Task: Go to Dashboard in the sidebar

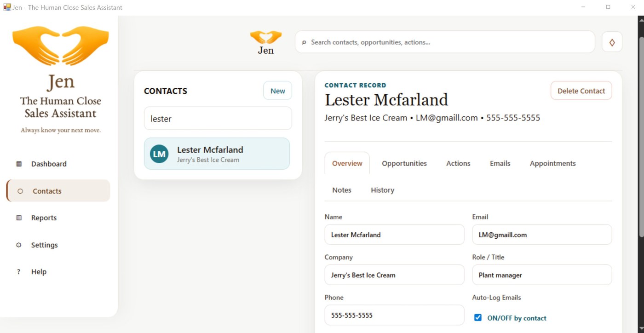Action: (58, 164)
